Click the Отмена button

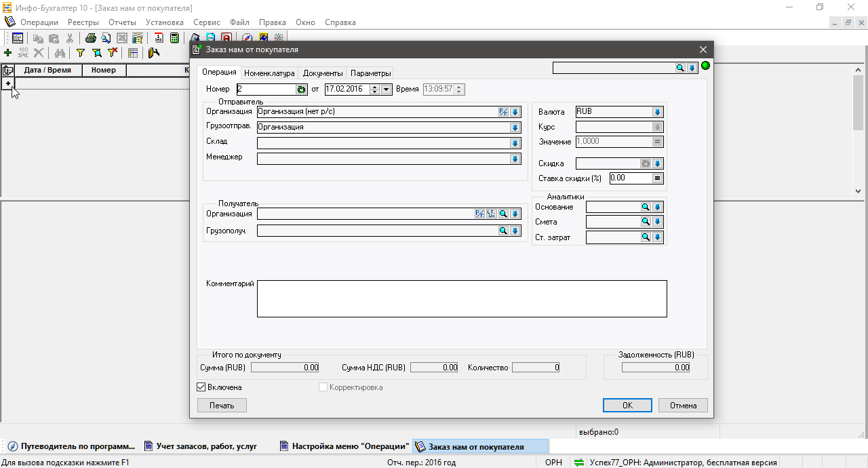(x=683, y=405)
